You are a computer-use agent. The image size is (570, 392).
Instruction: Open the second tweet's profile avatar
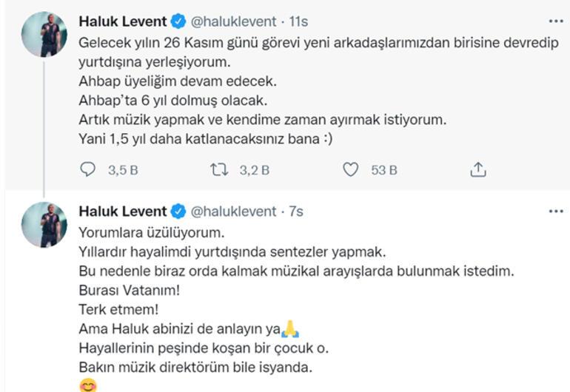tap(44, 224)
